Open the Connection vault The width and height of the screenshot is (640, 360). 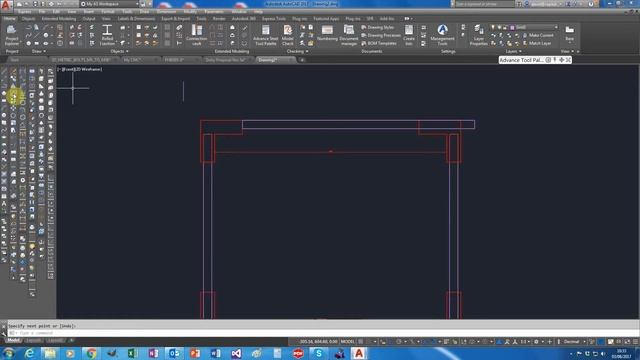[x=197, y=35]
